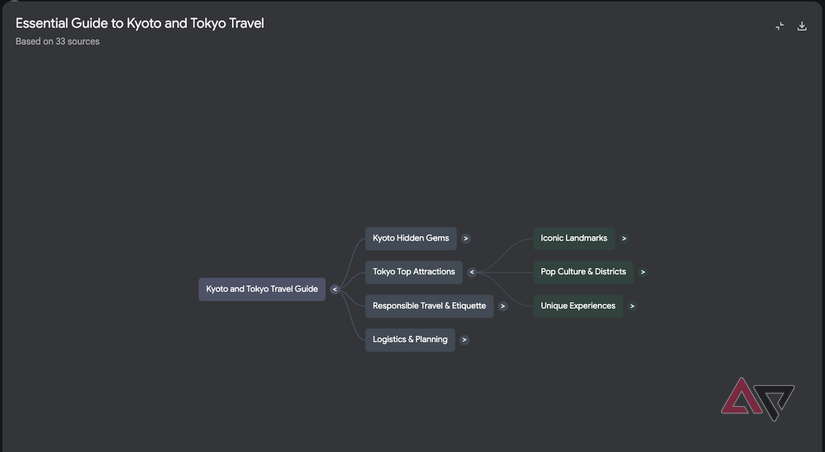Select the Tokyo Top Attractions node label
The image size is (825, 452).
pyautogui.click(x=413, y=272)
